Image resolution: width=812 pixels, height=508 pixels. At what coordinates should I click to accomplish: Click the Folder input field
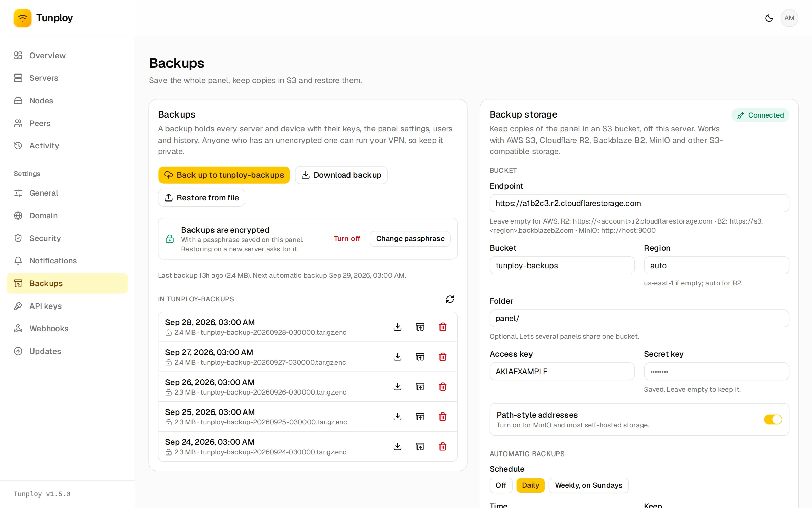(x=639, y=318)
